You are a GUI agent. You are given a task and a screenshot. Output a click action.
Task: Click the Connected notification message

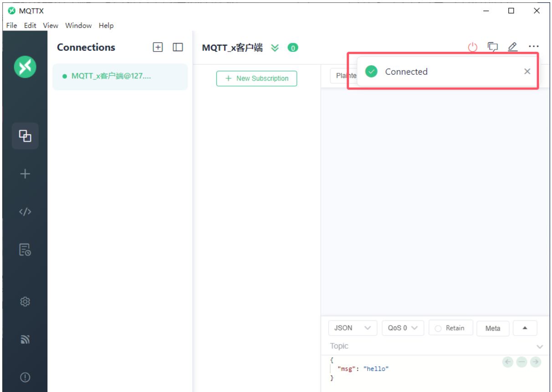point(406,71)
